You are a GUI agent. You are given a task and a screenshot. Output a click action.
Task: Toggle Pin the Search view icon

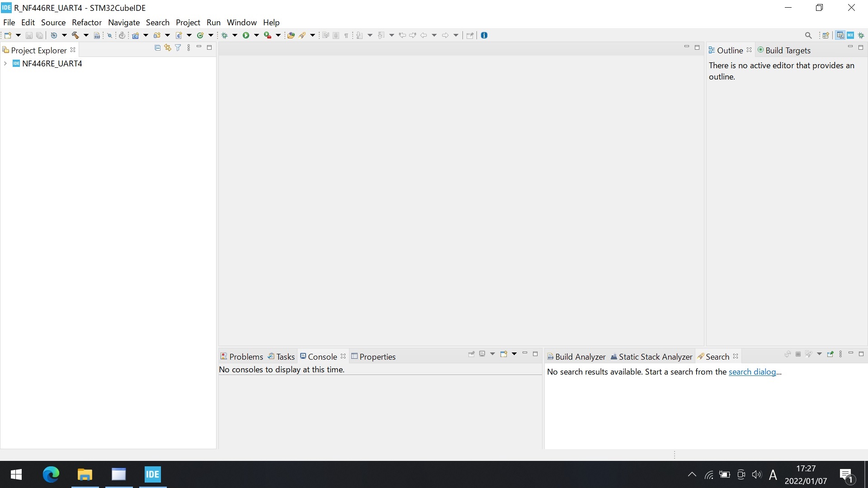(830, 354)
